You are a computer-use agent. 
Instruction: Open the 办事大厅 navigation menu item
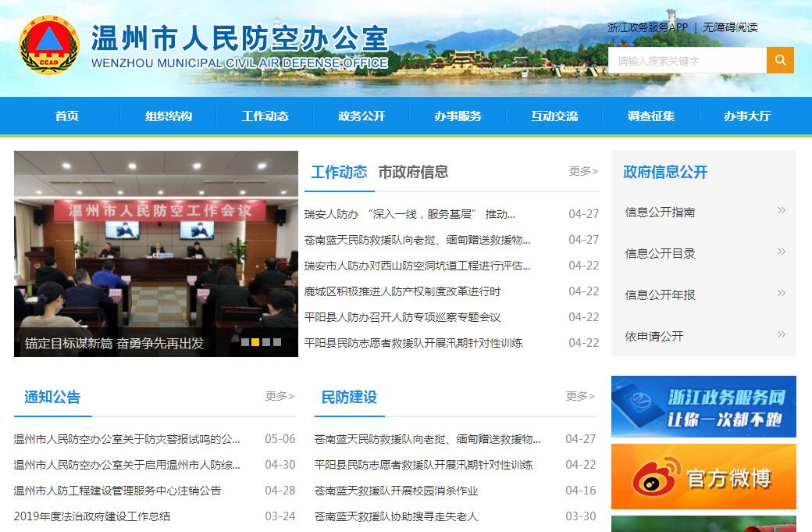(x=746, y=116)
